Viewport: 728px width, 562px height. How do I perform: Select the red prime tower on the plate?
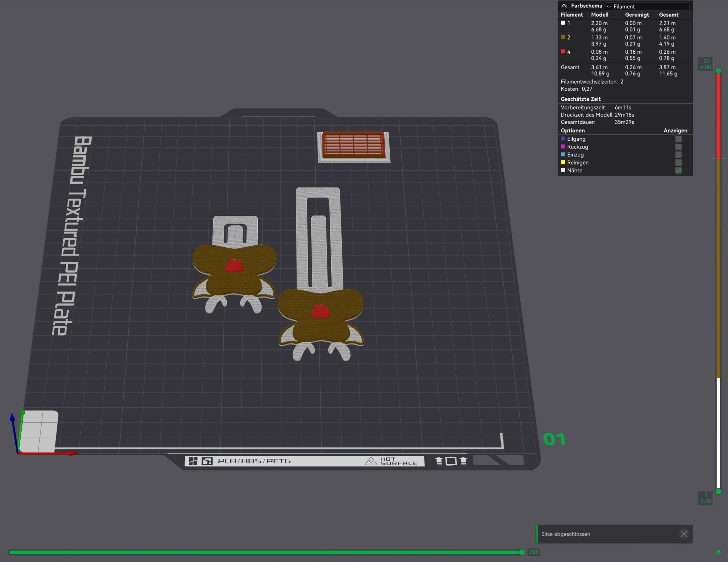pyautogui.click(x=354, y=145)
